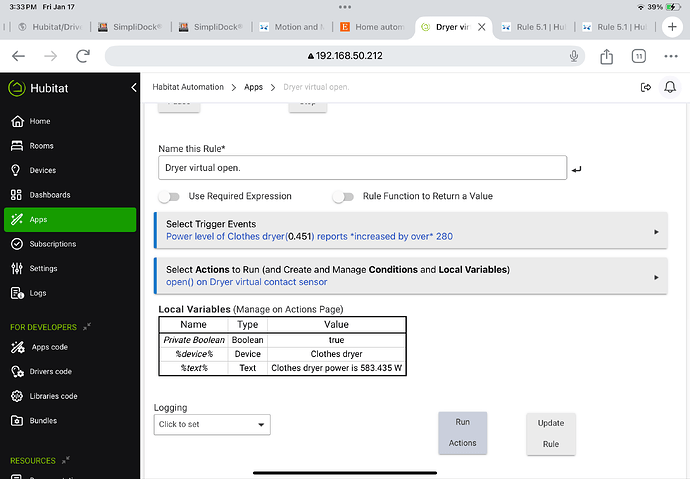The image size is (690, 479).
Task: Open the browser more options menu
Action: pyautogui.click(x=671, y=56)
